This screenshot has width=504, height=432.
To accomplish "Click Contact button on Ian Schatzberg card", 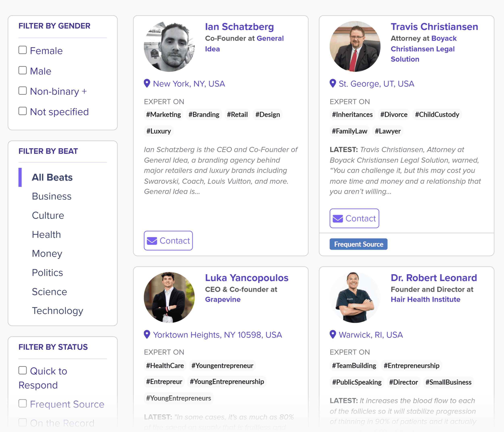I will [169, 241].
